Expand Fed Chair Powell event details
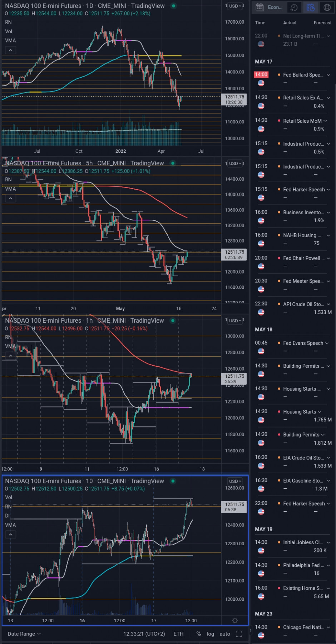Image resolution: width=336 pixels, height=644 pixels. 328,258
